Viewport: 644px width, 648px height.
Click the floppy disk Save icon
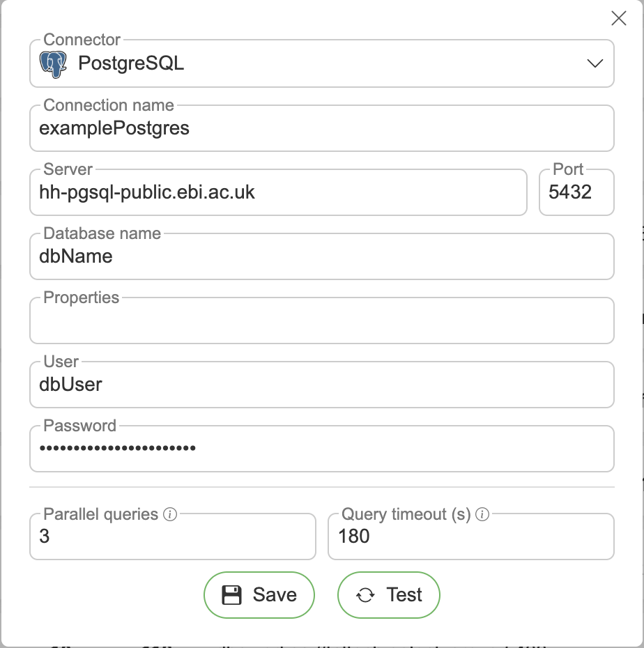coord(231,594)
